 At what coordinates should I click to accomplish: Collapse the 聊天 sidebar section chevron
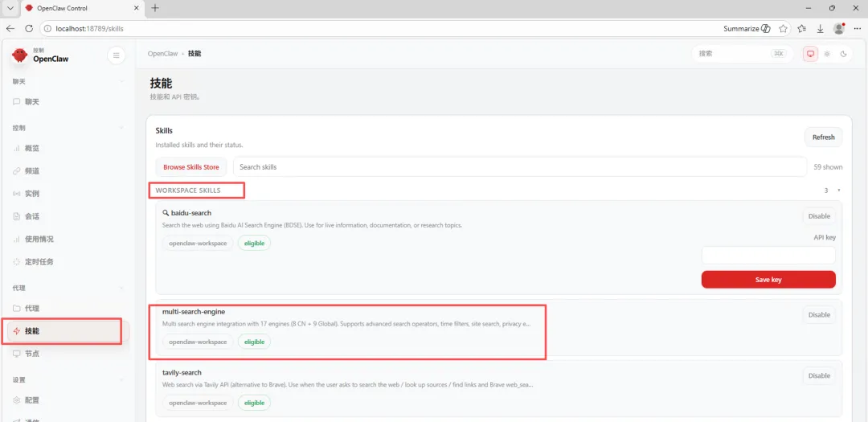[122, 81]
